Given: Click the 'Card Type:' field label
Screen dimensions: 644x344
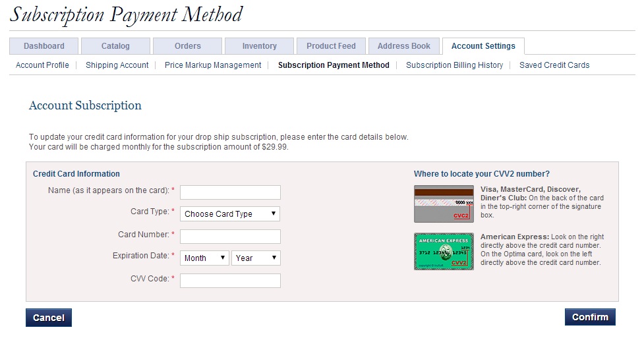Looking at the screenshot, I should [x=150, y=212].
